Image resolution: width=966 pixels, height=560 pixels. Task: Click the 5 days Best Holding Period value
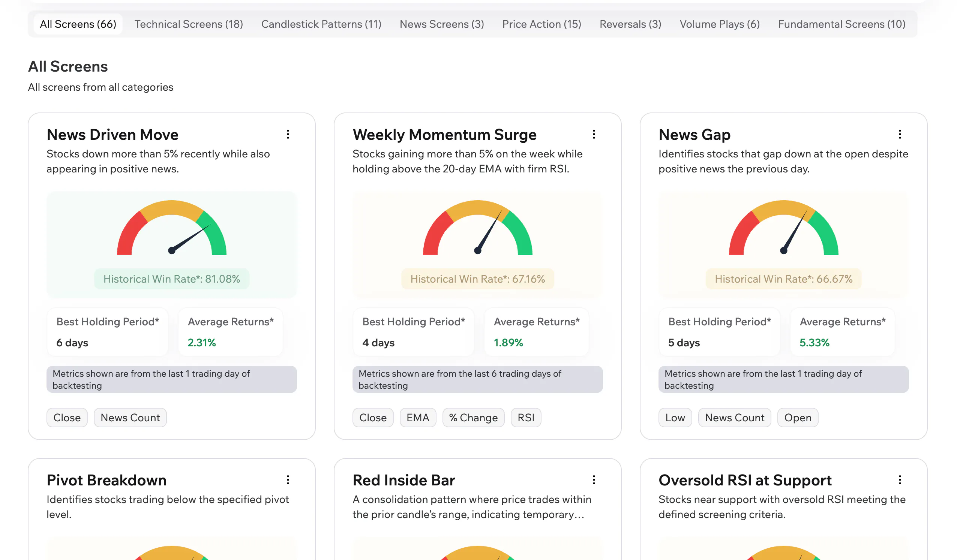pyautogui.click(x=684, y=343)
